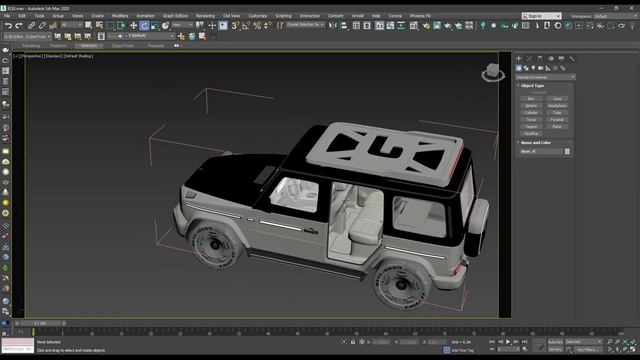Create a Torus primitive
This screenshot has width=640, height=360.
[531, 120]
